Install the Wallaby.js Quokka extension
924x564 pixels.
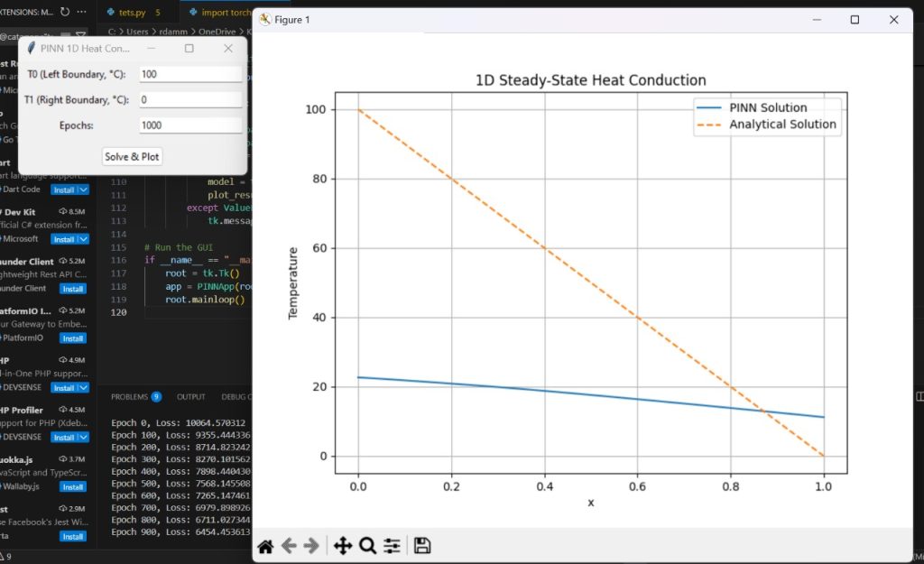[x=72, y=486]
